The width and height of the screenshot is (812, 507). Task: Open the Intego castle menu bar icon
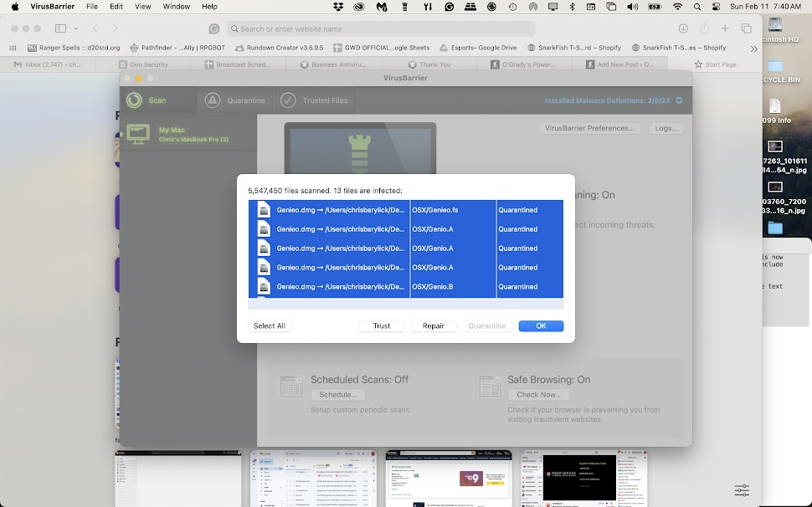(405, 7)
